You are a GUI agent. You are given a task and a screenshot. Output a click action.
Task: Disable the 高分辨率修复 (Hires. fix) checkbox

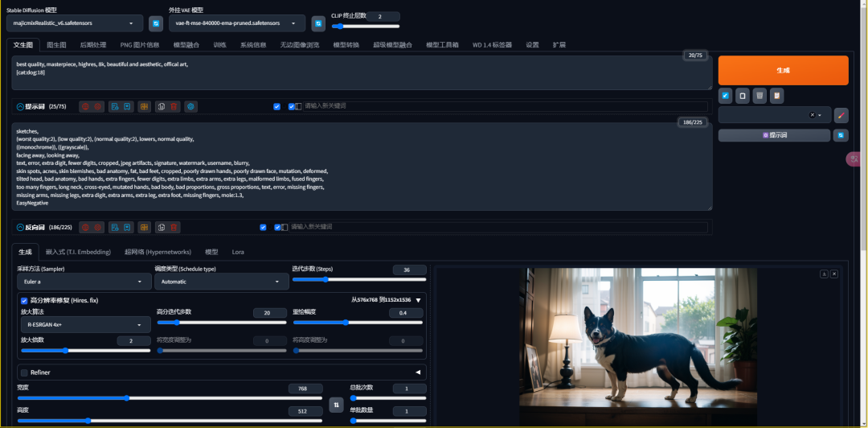point(24,301)
